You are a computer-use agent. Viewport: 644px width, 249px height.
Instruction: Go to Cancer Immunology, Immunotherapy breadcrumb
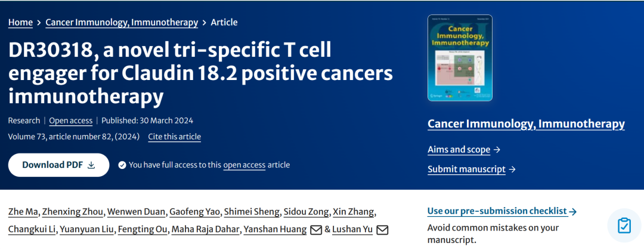[x=122, y=22]
